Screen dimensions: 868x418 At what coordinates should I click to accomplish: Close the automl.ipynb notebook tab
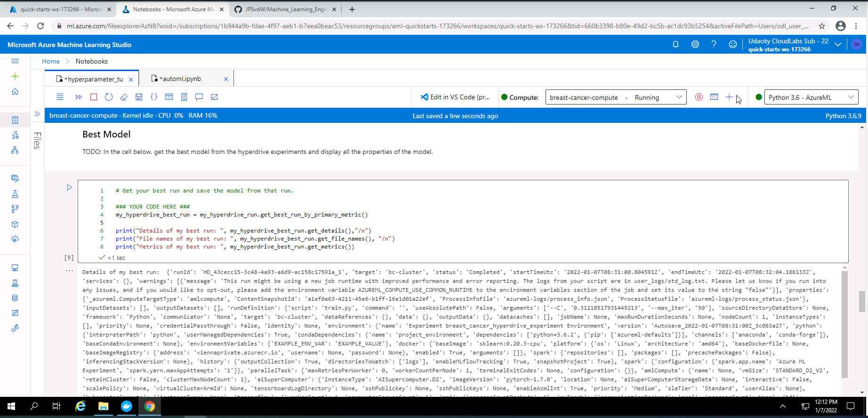point(226,79)
